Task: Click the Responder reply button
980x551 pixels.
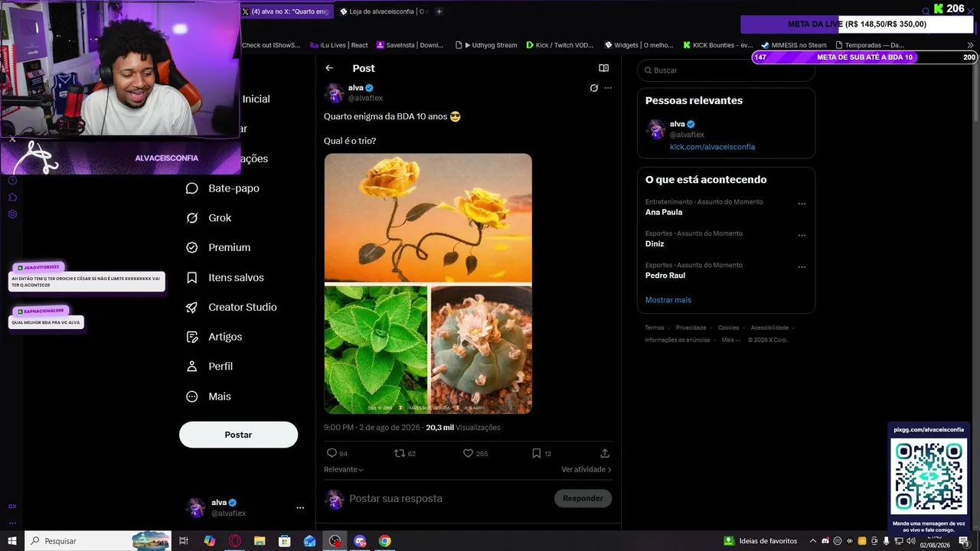Action: [x=583, y=498]
